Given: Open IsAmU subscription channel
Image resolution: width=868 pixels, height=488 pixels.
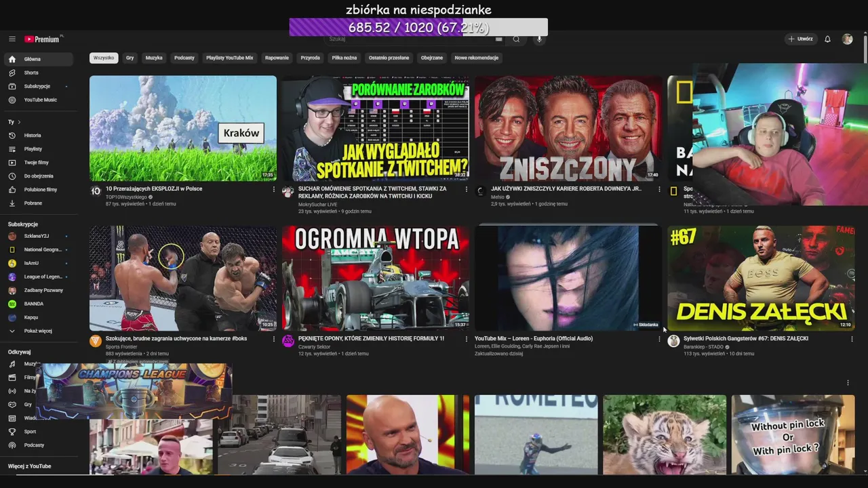Looking at the screenshot, I should (39, 263).
